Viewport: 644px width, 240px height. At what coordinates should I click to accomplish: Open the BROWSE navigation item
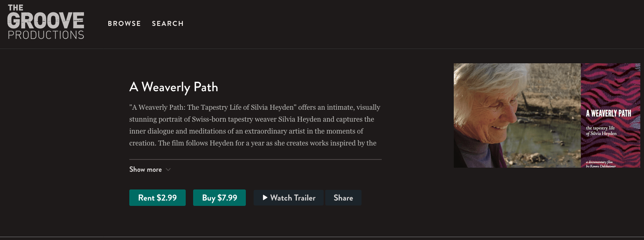pos(124,24)
